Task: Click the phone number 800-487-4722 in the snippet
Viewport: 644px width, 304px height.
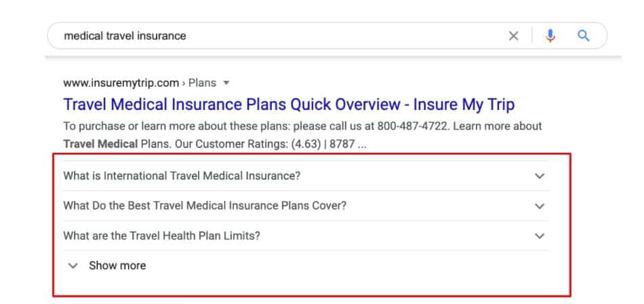Action: pyautogui.click(x=412, y=126)
